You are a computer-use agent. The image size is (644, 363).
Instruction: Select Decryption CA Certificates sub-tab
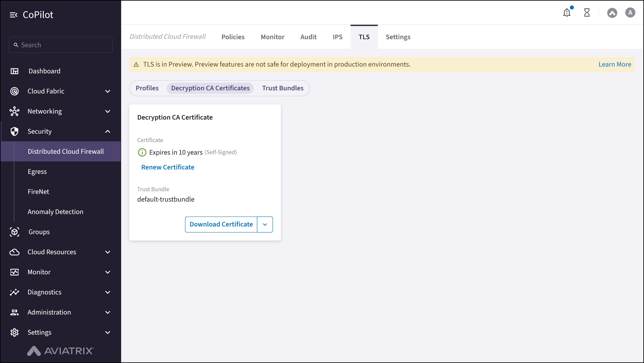[210, 88]
